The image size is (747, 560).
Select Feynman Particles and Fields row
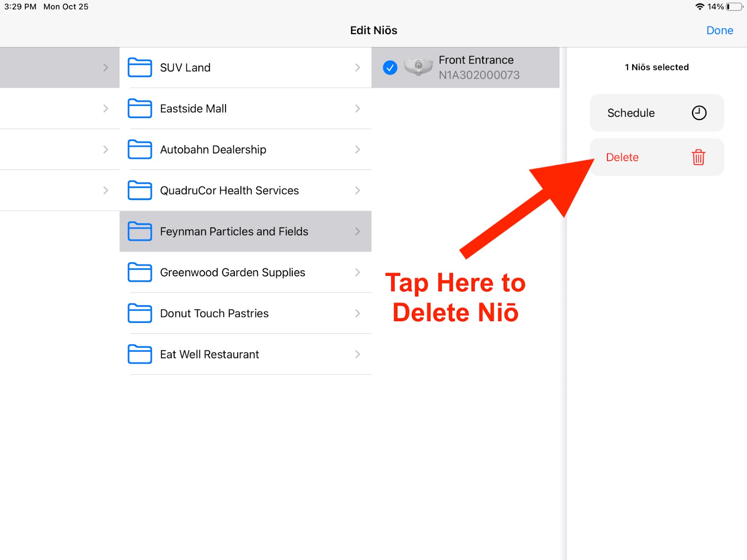pos(234,231)
